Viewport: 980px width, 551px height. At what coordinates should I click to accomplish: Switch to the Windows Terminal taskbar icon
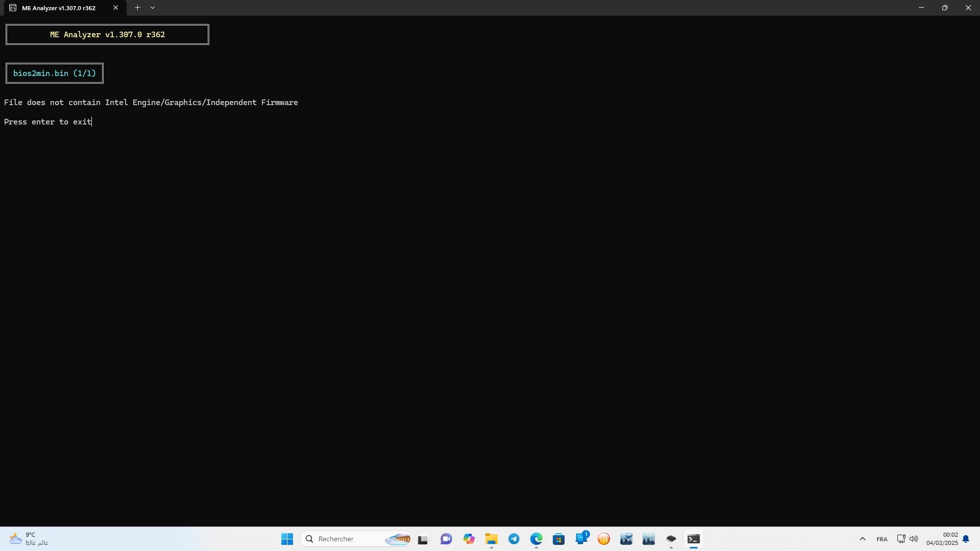[x=693, y=539]
